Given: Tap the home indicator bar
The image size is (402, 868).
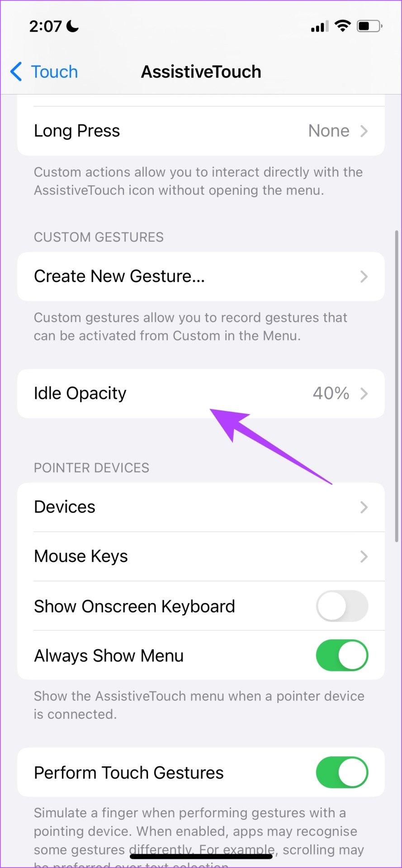Looking at the screenshot, I should click(x=201, y=856).
